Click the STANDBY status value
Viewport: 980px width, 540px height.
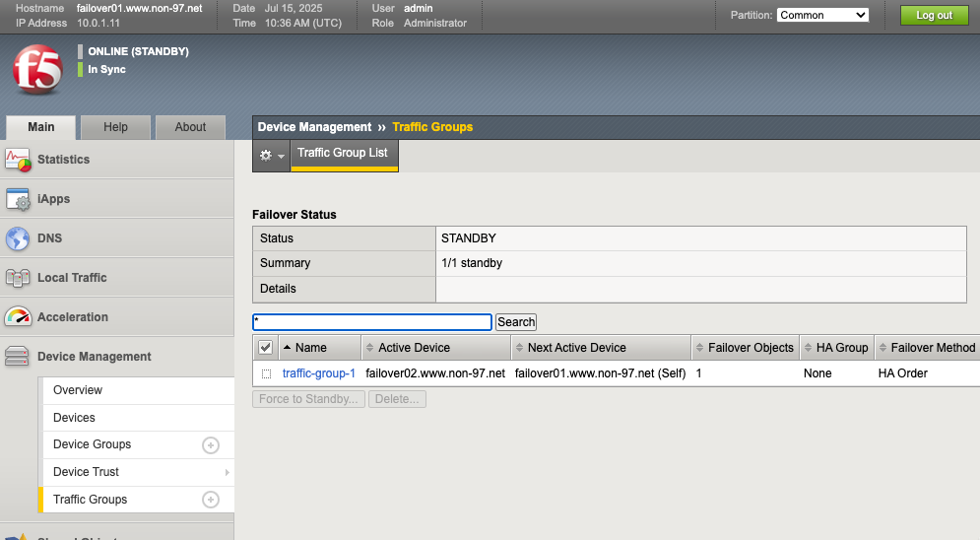click(x=469, y=238)
